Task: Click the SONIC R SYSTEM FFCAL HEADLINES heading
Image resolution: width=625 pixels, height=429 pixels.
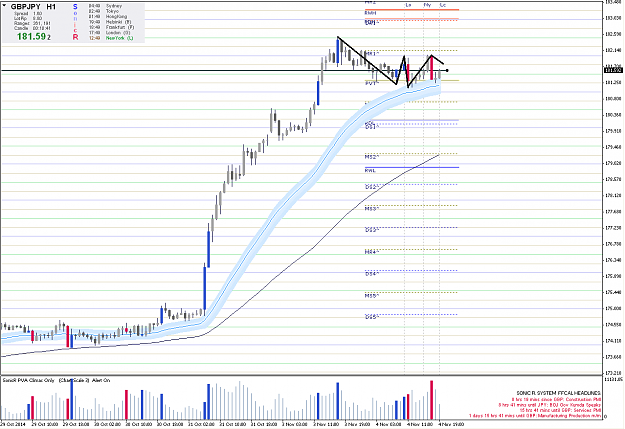Action: (x=558, y=393)
